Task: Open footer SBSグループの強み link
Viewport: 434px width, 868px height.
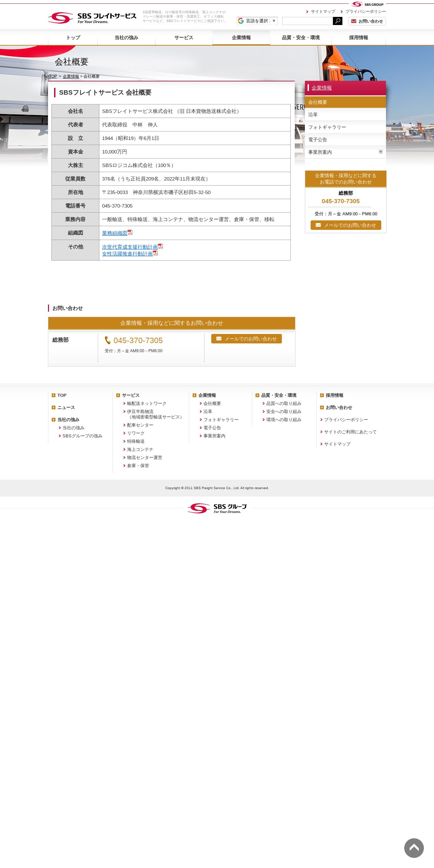Action: click(x=82, y=436)
